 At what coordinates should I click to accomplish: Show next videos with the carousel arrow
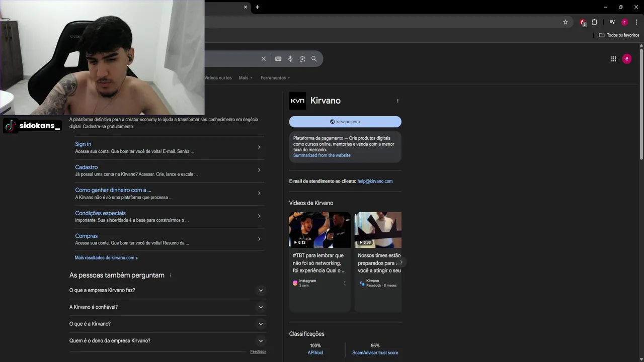401,262
